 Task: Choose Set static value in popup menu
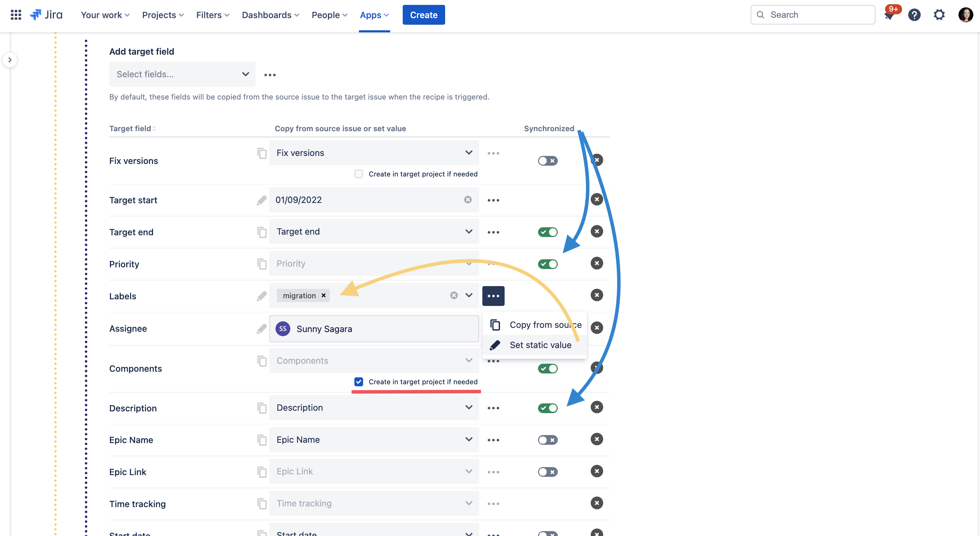pyautogui.click(x=535, y=345)
